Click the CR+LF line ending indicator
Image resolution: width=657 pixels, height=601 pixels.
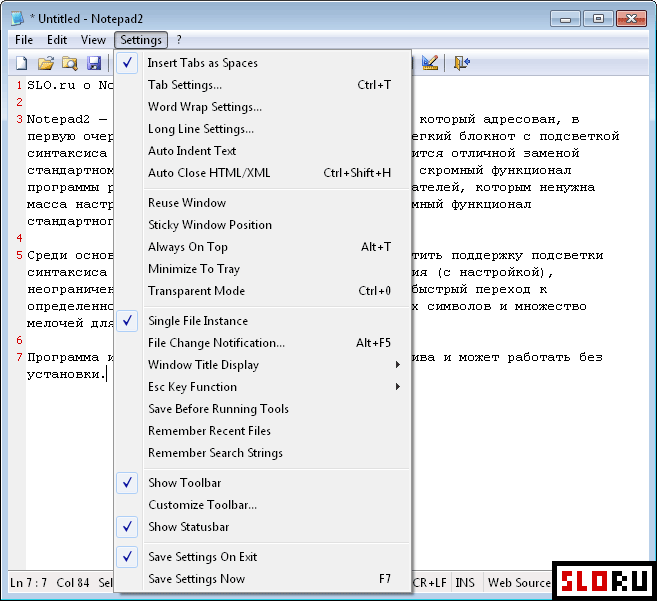tap(429, 583)
